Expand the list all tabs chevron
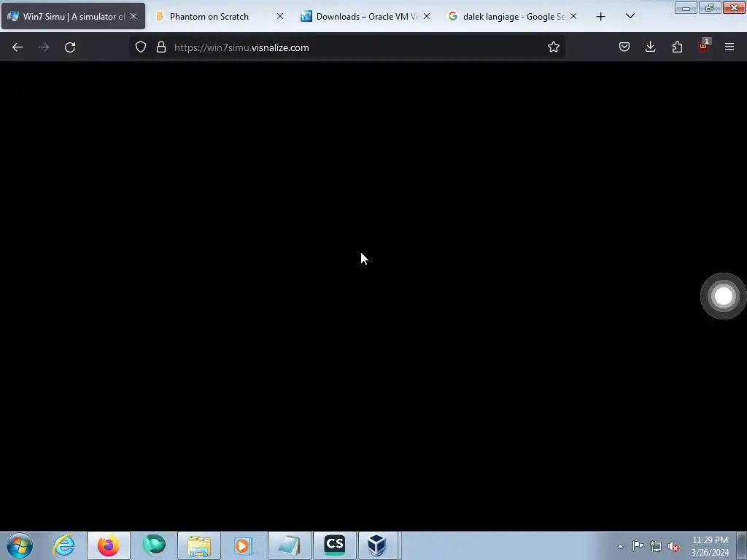 630,17
